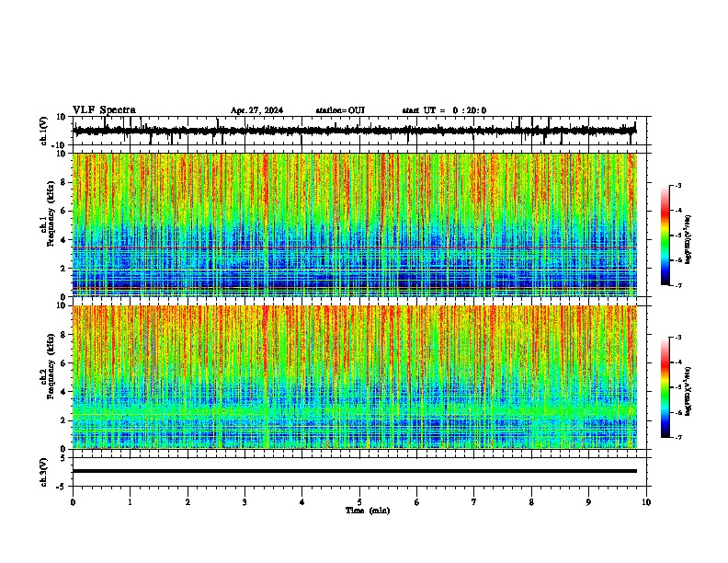Click the "-3" label on ch.1 color scale
Screen dimensions: 728x563
678,185
